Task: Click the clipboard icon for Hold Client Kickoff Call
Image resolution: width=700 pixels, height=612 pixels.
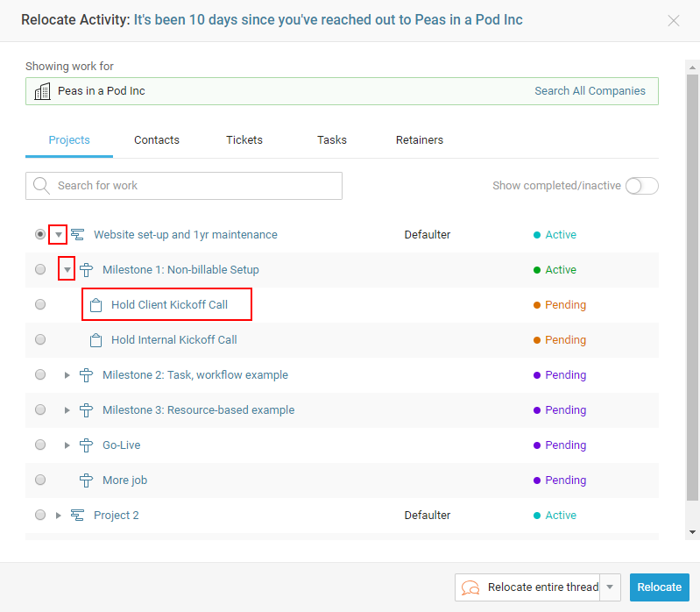Action: coord(95,305)
